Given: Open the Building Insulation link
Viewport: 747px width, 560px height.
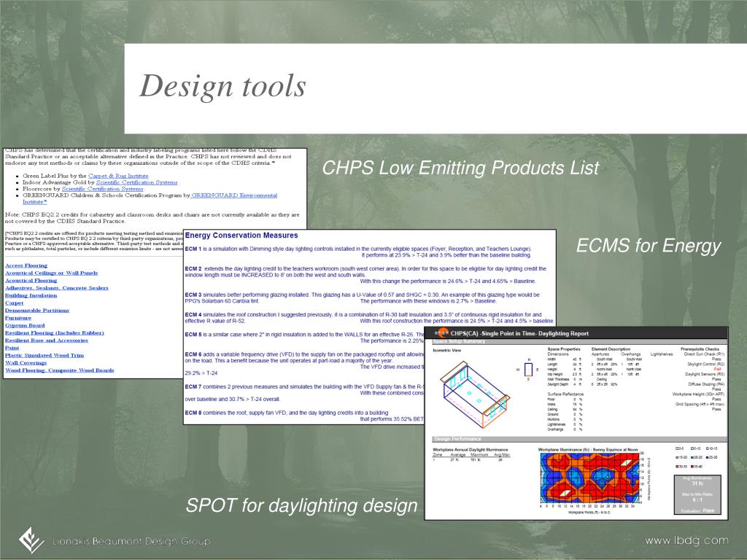Looking at the screenshot, I should pos(31,295).
